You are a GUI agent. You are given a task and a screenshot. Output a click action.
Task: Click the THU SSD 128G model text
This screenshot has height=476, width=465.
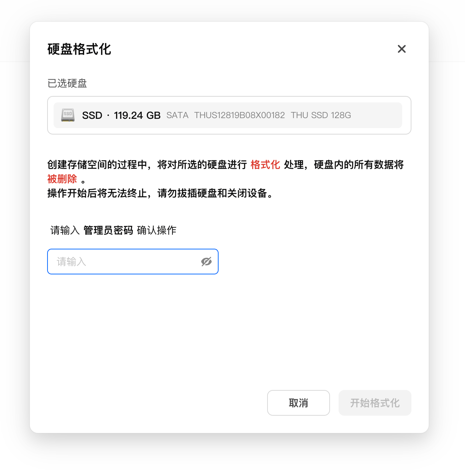click(321, 115)
